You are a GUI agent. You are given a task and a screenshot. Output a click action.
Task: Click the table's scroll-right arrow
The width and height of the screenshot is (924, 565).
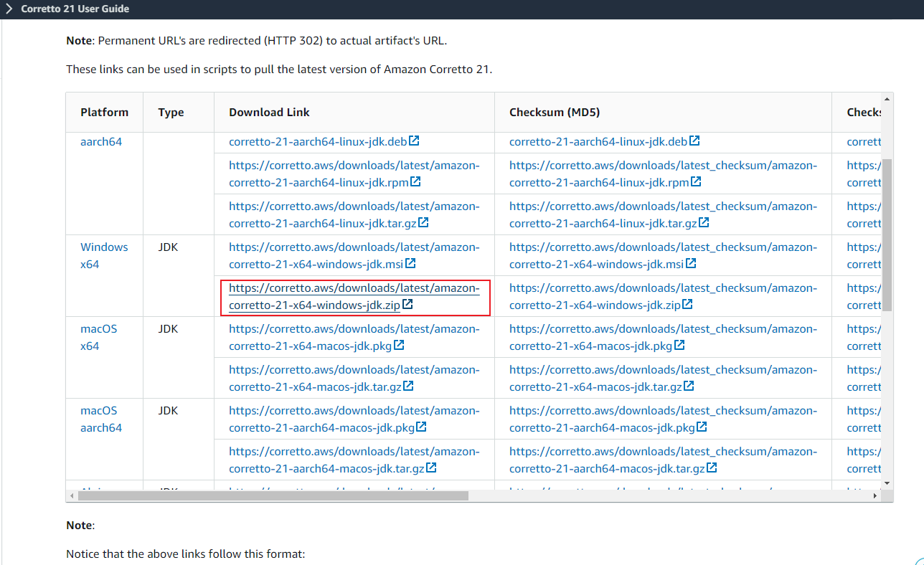point(874,495)
